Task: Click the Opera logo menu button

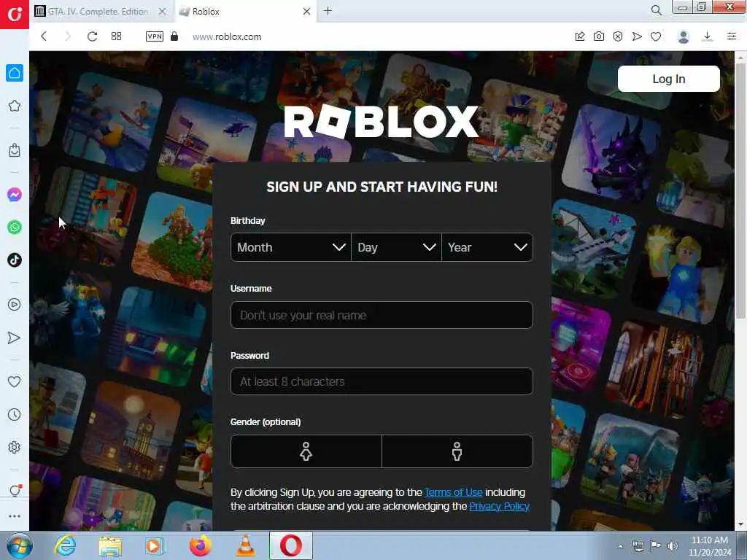Action: click(x=15, y=15)
